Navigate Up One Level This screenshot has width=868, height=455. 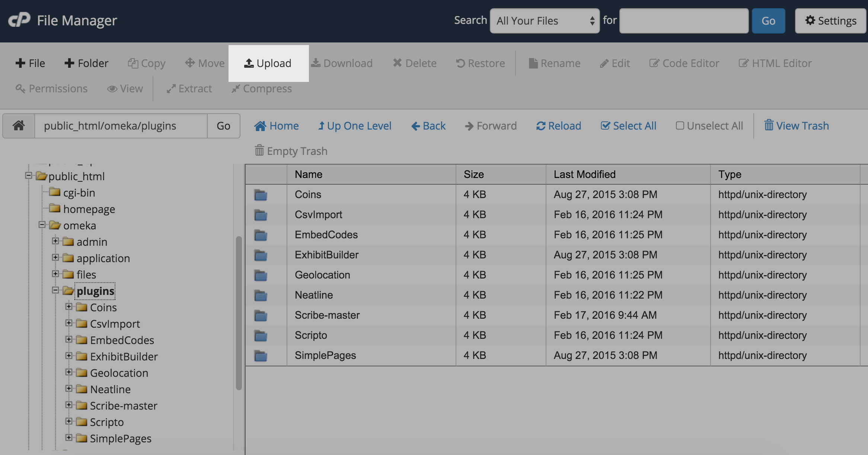[354, 126]
